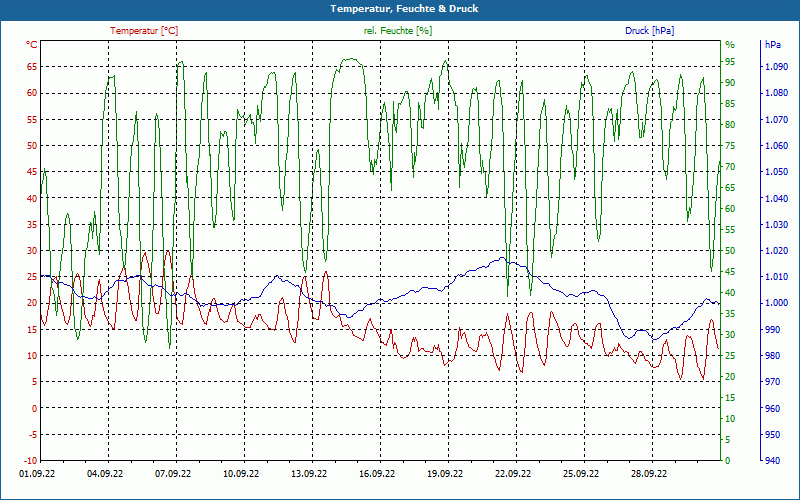800x500 pixels.
Task: Click date label '10.09.22' on time axis
Action: click(x=241, y=474)
